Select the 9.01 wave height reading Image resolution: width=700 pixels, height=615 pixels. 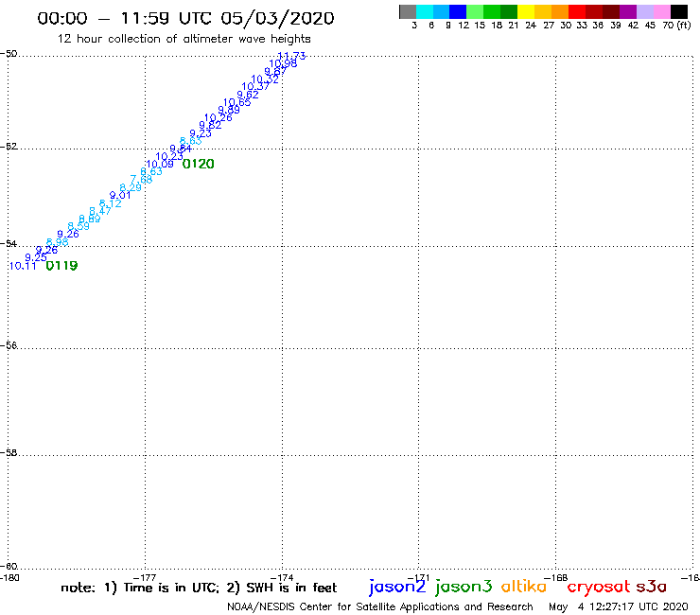[x=120, y=196]
